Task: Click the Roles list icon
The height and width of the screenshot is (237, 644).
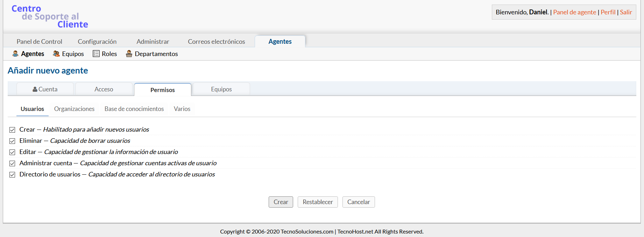Action: pyautogui.click(x=96, y=54)
